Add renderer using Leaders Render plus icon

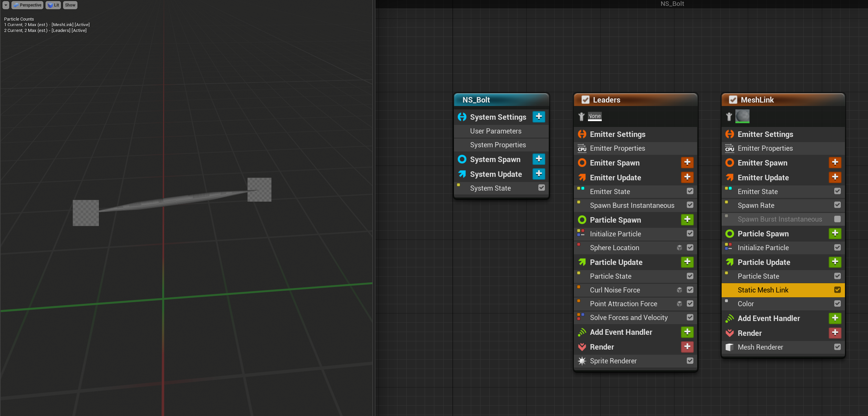tap(687, 347)
